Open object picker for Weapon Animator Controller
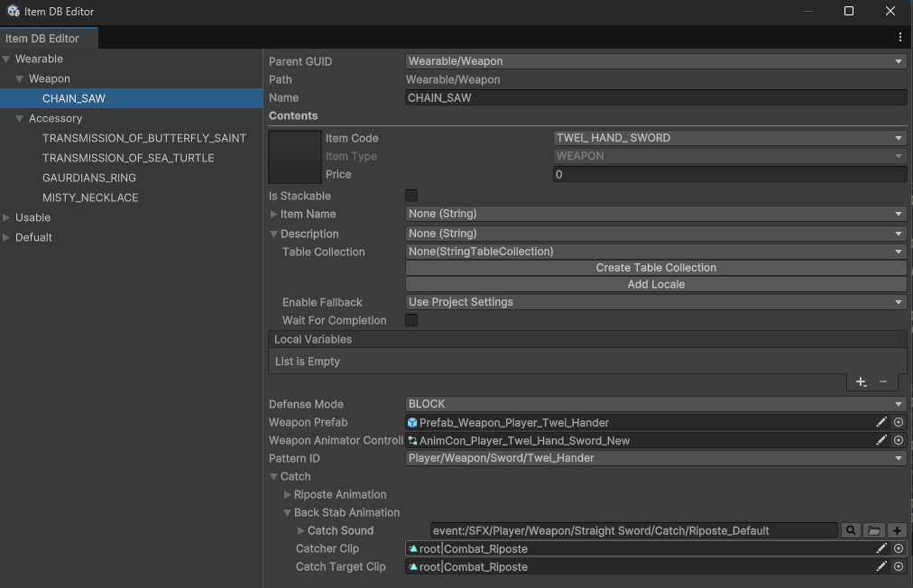 pos(899,440)
